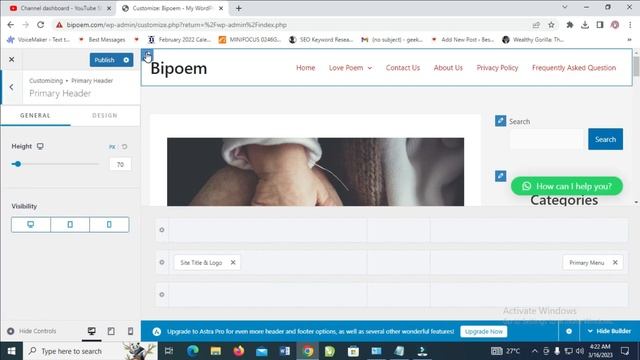Click the taskbar search box
The height and width of the screenshot is (360, 640).
coord(90,351)
